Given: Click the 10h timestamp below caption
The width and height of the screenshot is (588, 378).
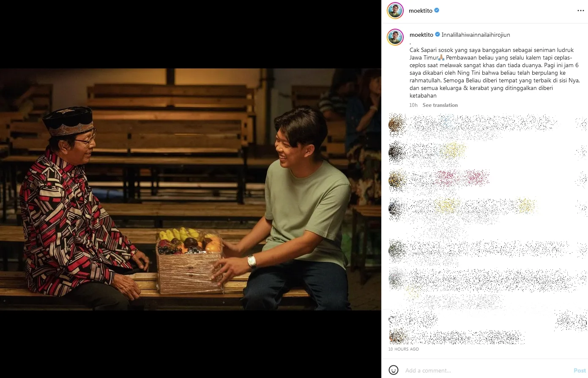Looking at the screenshot, I should coord(413,105).
